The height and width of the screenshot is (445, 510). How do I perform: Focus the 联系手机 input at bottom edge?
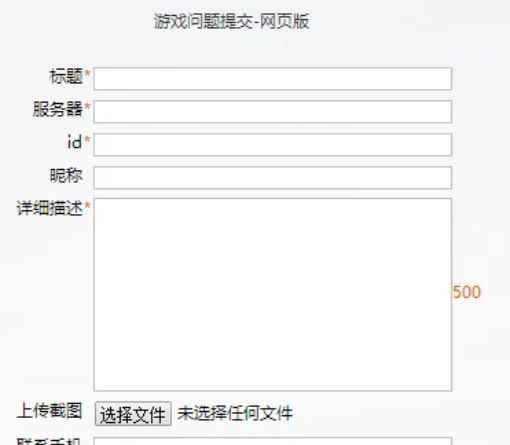[273, 441]
